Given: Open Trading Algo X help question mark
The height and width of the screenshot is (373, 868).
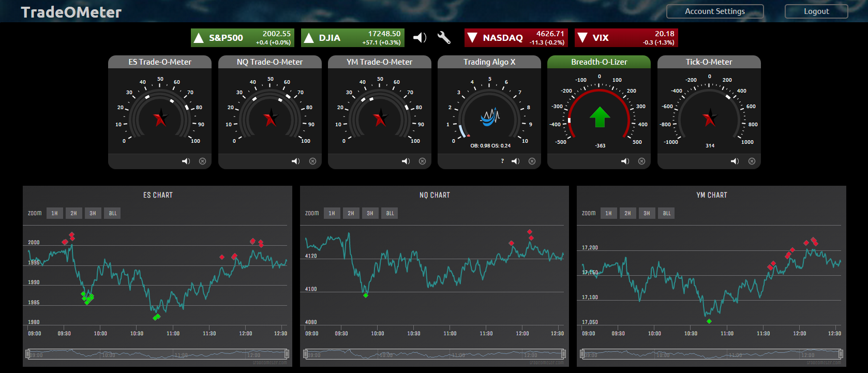Looking at the screenshot, I should coord(502,161).
